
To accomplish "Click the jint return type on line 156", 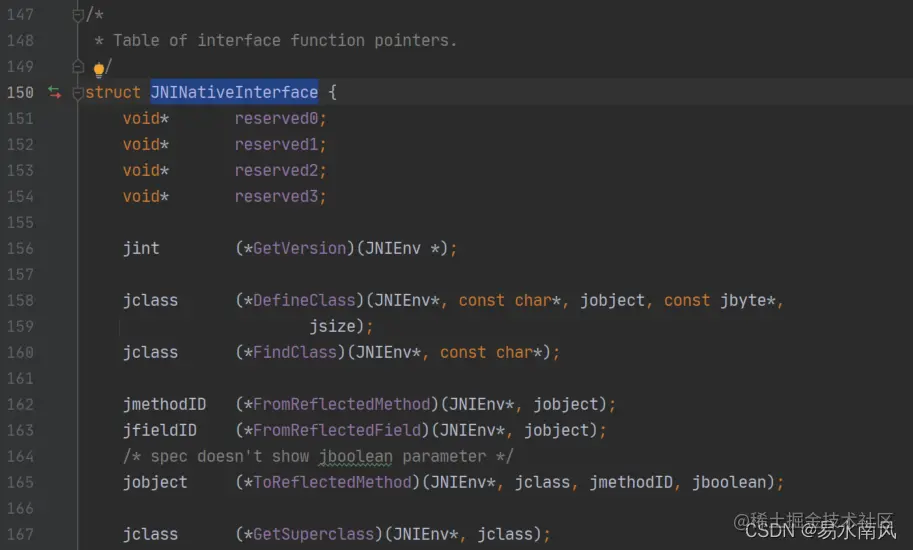I will pyautogui.click(x=141, y=249).
